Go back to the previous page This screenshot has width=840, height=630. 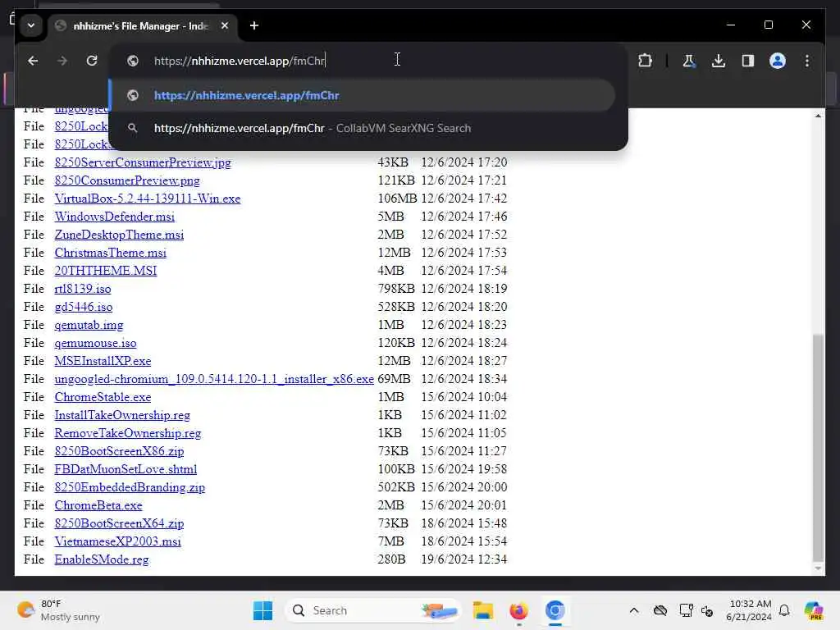(33, 61)
